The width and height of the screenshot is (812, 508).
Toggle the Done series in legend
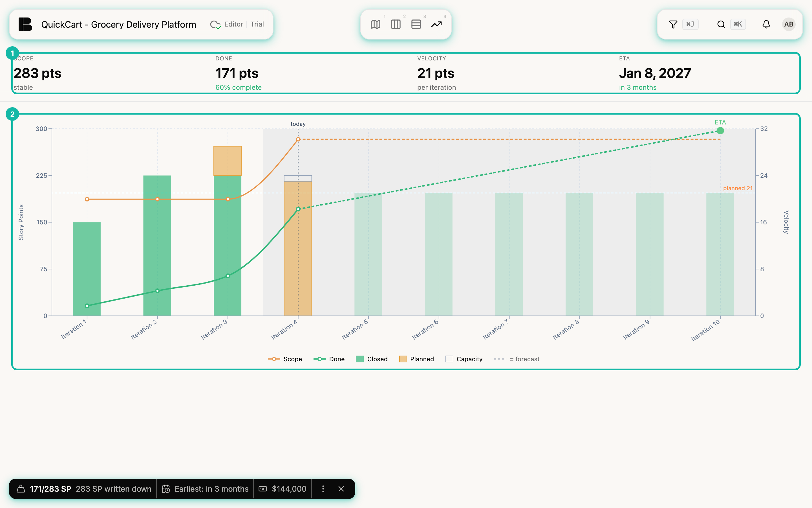click(x=329, y=359)
